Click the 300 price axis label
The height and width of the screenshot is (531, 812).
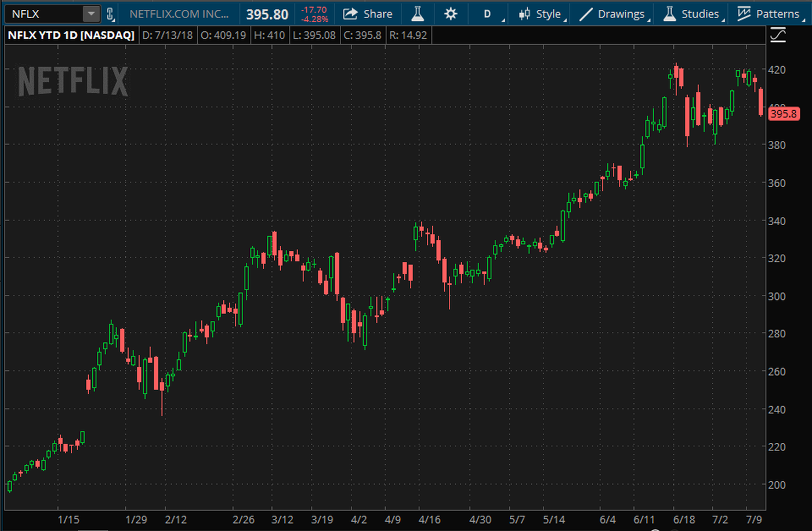point(777,296)
